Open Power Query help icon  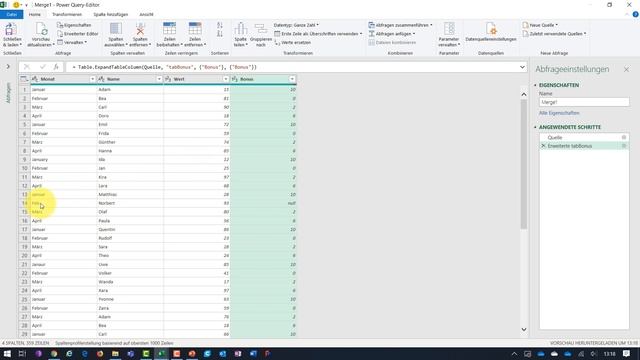click(636, 14)
